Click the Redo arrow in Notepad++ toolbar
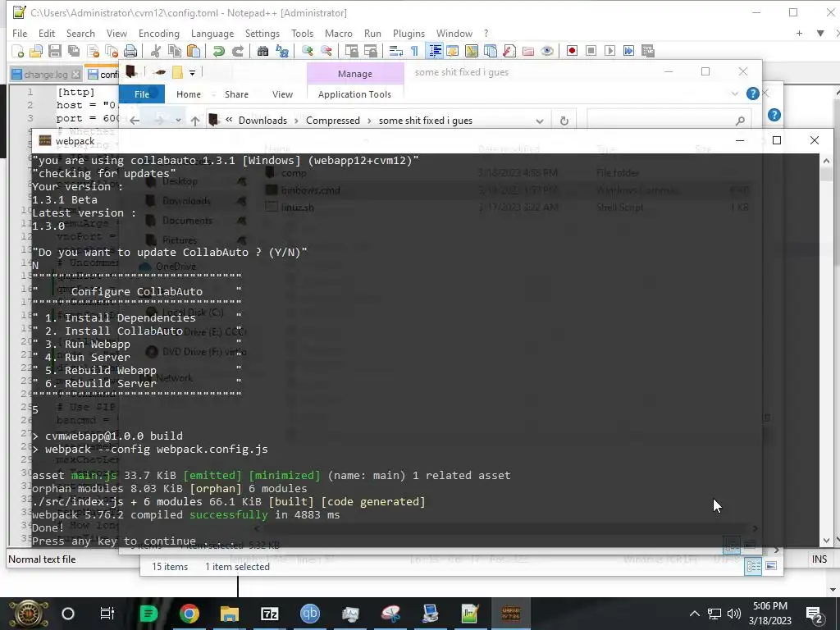Screen dimensions: 840x630 (x=237, y=51)
